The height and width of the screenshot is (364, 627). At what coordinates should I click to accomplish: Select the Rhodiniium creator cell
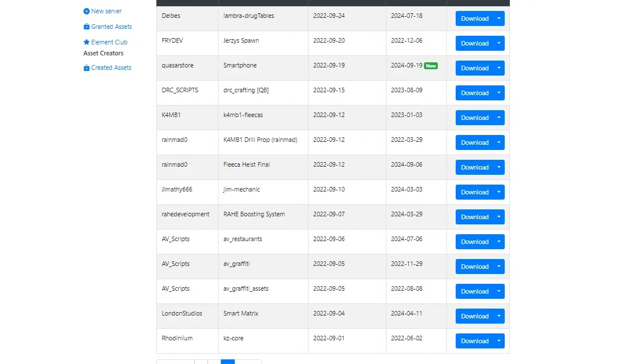(x=187, y=341)
